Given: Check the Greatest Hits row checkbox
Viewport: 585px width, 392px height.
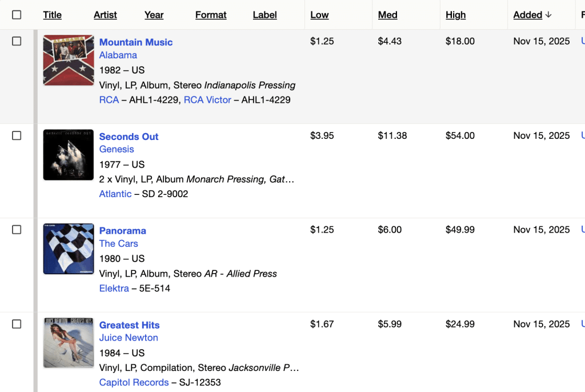Looking at the screenshot, I should pos(17,324).
